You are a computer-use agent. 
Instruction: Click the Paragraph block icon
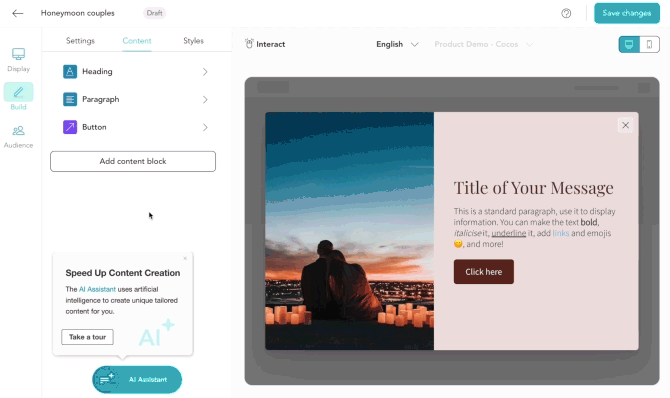[x=70, y=99]
